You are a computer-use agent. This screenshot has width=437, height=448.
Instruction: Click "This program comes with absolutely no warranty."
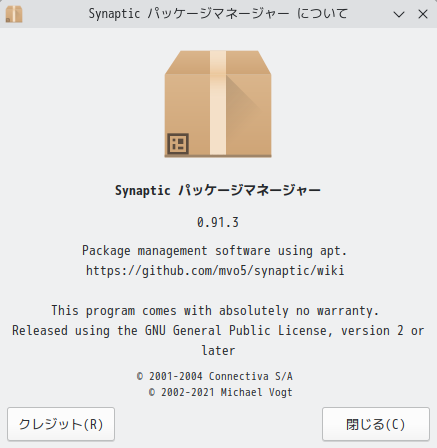pos(215,311)
